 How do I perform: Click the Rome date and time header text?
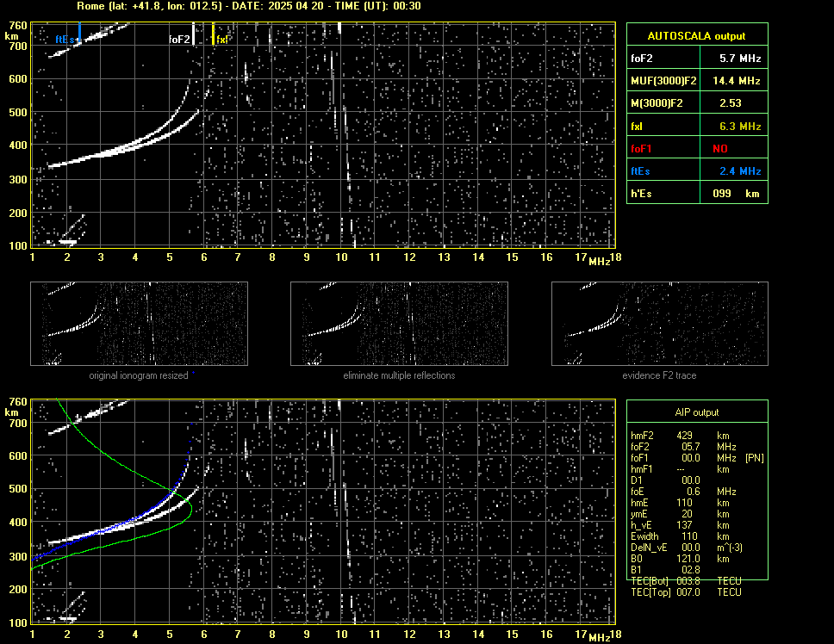(x=249, y=6)
